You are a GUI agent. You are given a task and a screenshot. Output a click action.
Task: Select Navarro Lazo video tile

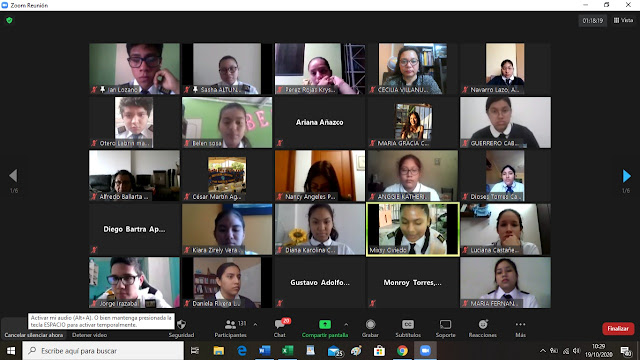point(505,69)
